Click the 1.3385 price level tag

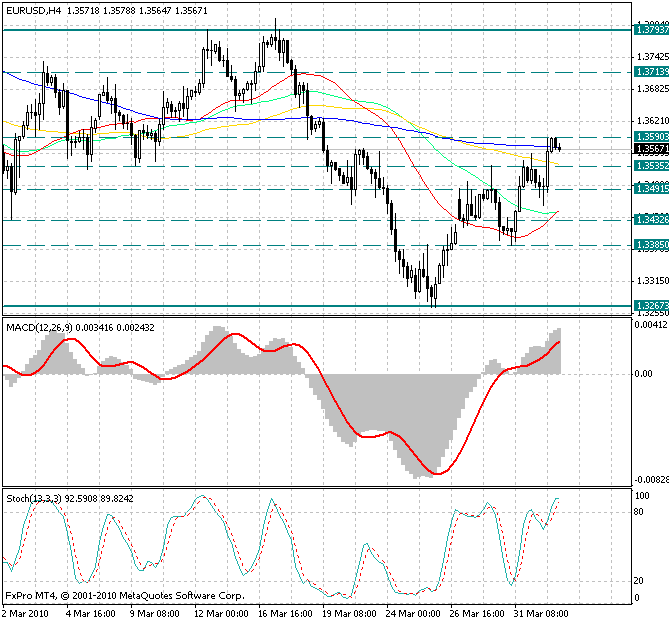click(651, 244)
